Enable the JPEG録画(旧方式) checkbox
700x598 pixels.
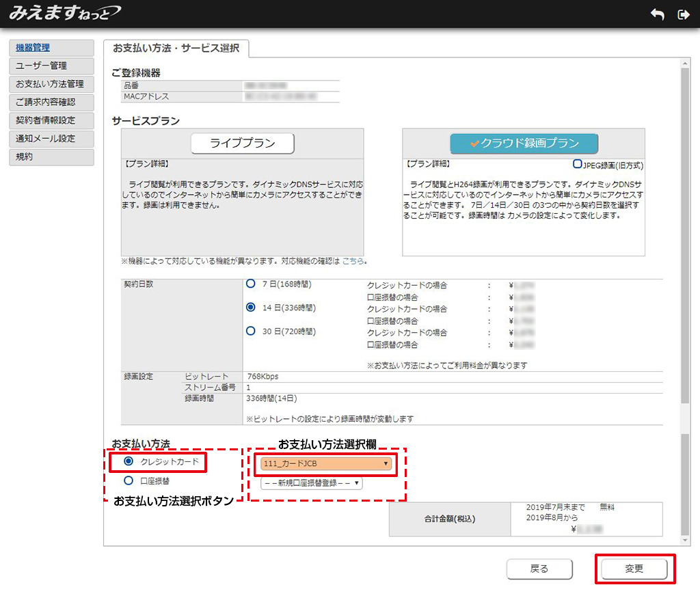578,165
